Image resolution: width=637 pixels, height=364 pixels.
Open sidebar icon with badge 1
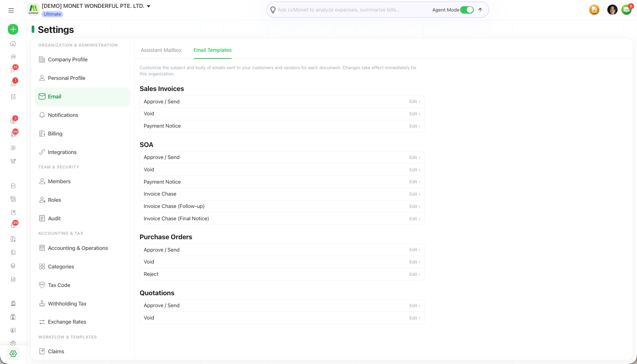click(x=13, y=83)
